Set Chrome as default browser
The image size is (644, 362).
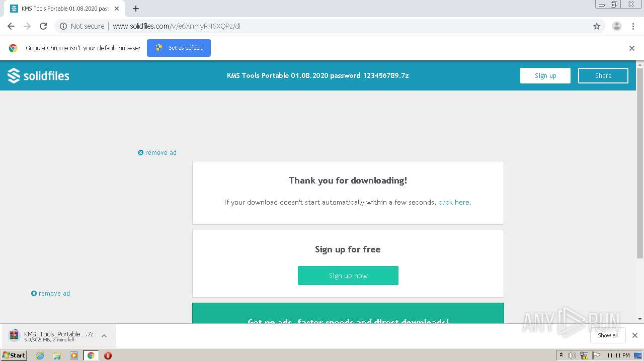179,48
